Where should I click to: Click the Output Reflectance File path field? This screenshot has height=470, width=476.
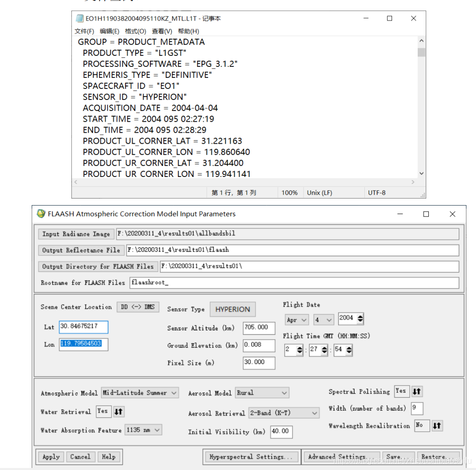coord(293,250)
